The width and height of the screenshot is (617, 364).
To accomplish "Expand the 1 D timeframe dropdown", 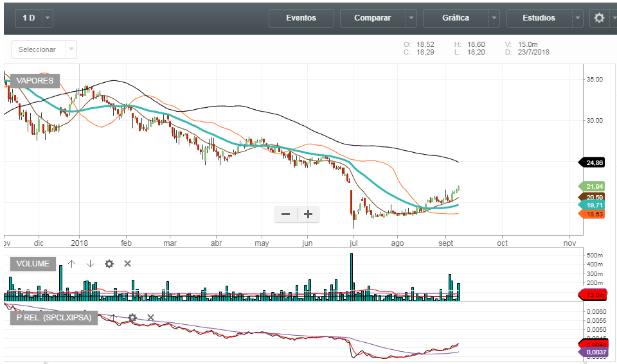I will coord(48,18).
